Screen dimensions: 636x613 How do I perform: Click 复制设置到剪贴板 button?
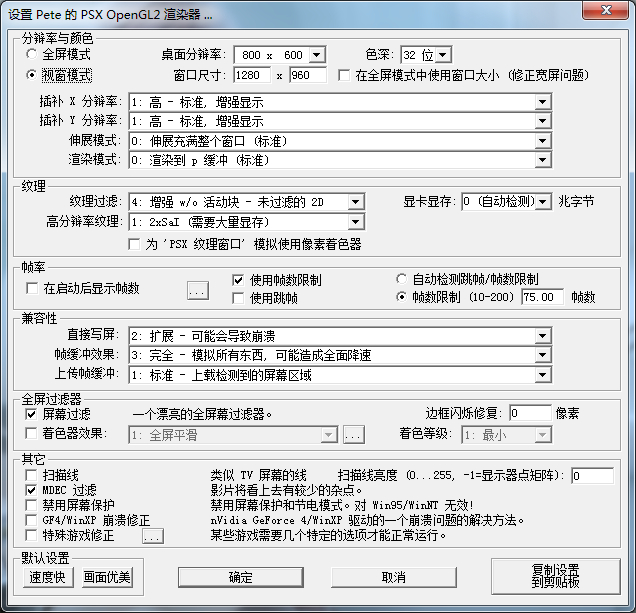coord(556,576)
